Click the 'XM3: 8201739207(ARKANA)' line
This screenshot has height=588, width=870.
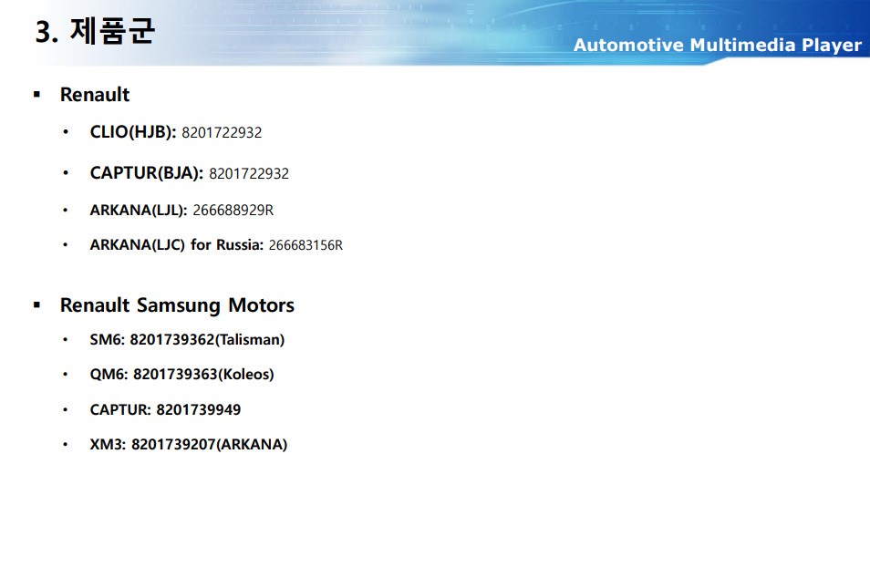point(189,444)
